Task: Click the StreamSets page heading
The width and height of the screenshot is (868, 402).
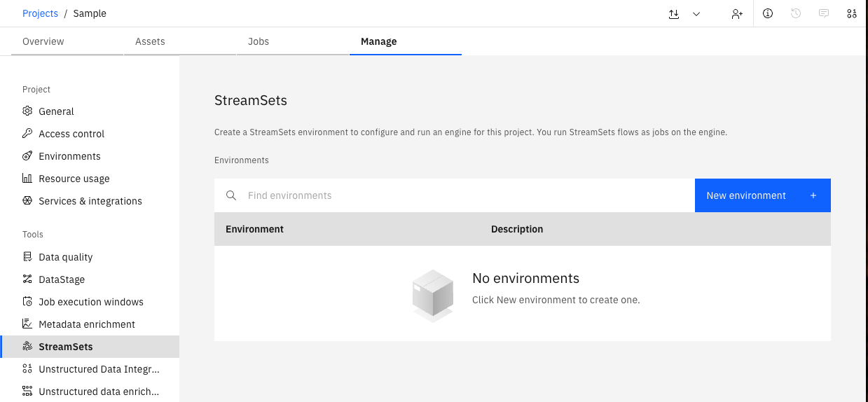Action: [x=251, y=100]
